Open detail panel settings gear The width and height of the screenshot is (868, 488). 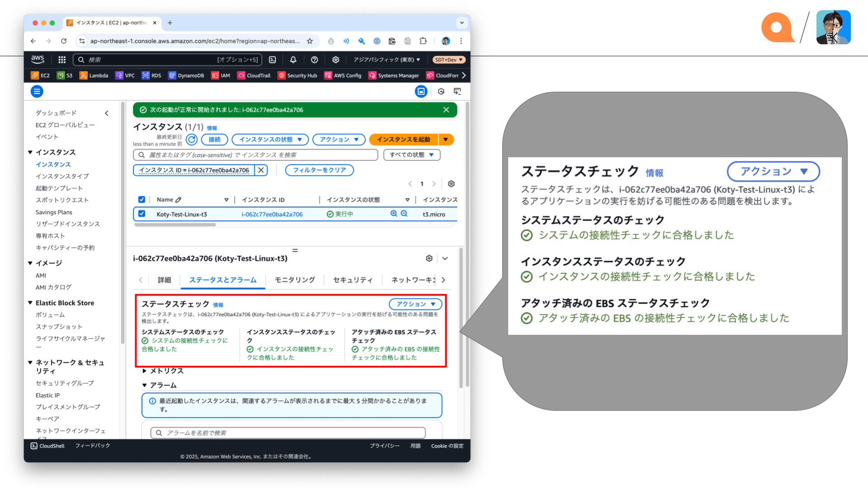pyautogui.click(x=429, y=258)
